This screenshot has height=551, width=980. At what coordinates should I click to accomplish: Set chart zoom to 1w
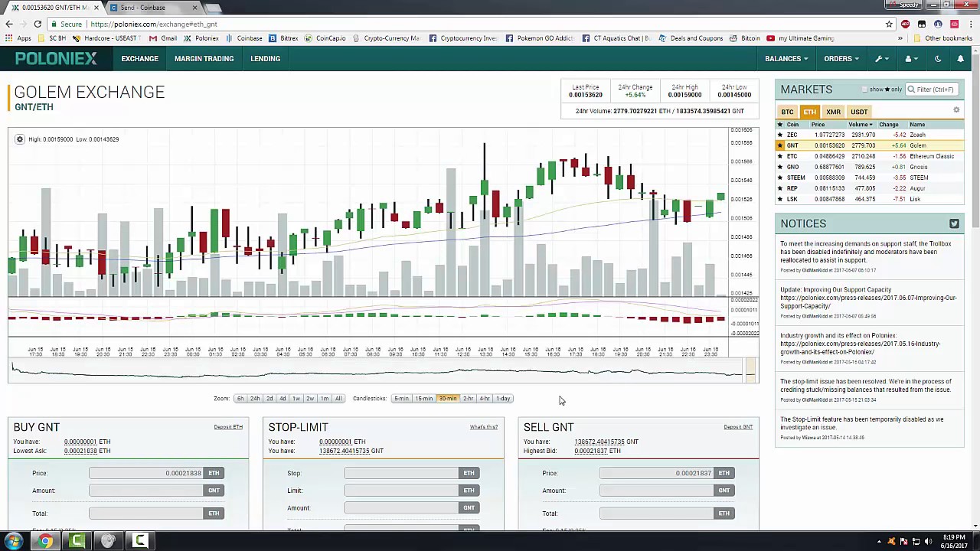point(296,399)
